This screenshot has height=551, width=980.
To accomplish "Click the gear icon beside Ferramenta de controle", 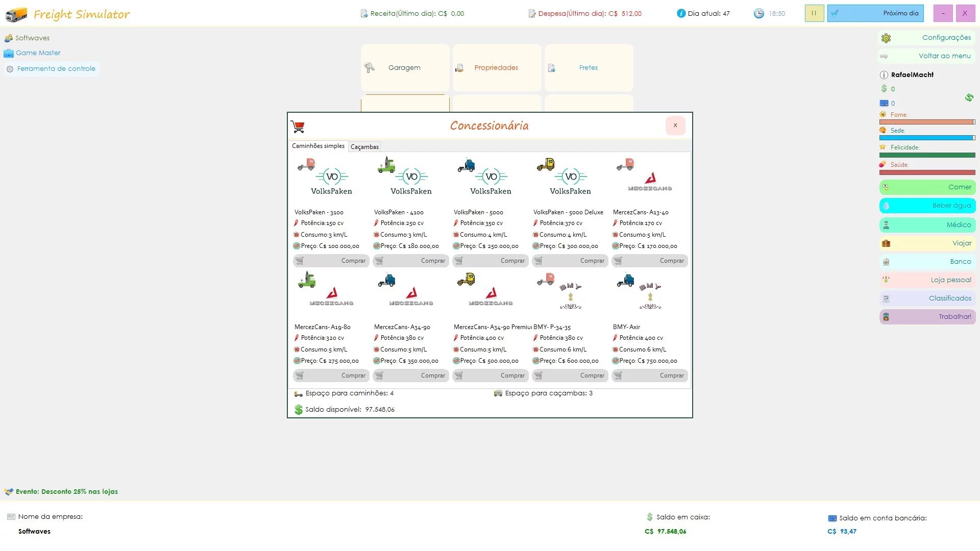I will click(10, 69).
